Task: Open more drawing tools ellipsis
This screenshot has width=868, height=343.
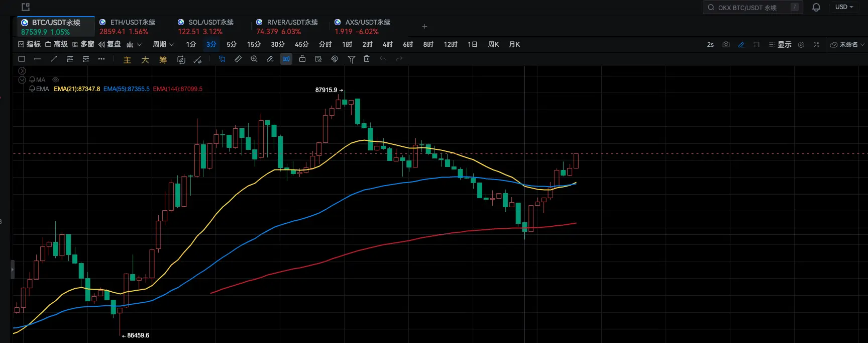Action: point(101,59)
